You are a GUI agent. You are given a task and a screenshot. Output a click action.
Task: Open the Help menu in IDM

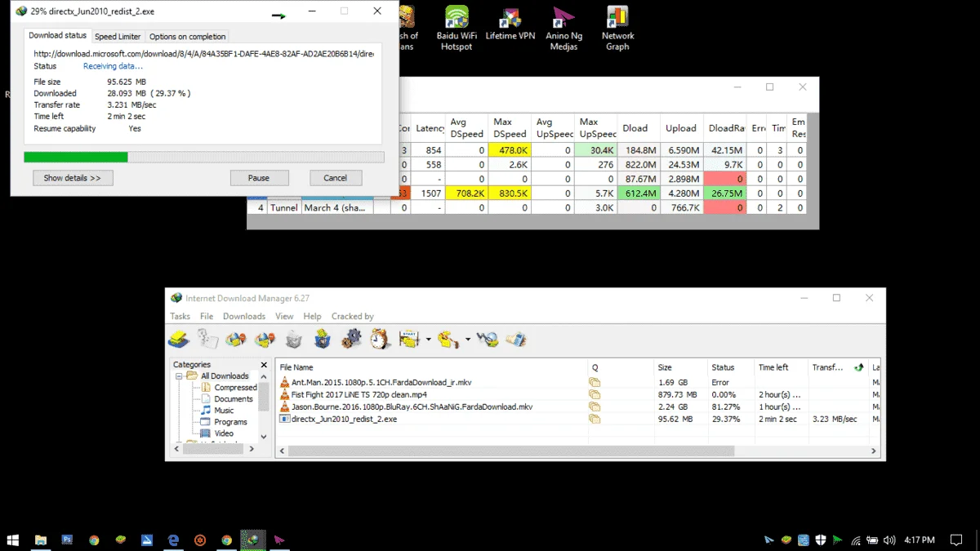312,316
